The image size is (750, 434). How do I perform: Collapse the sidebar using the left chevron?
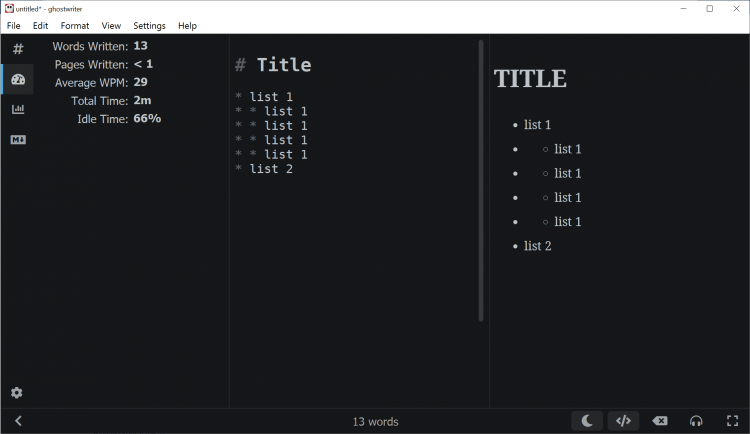[x=18, y=421]
